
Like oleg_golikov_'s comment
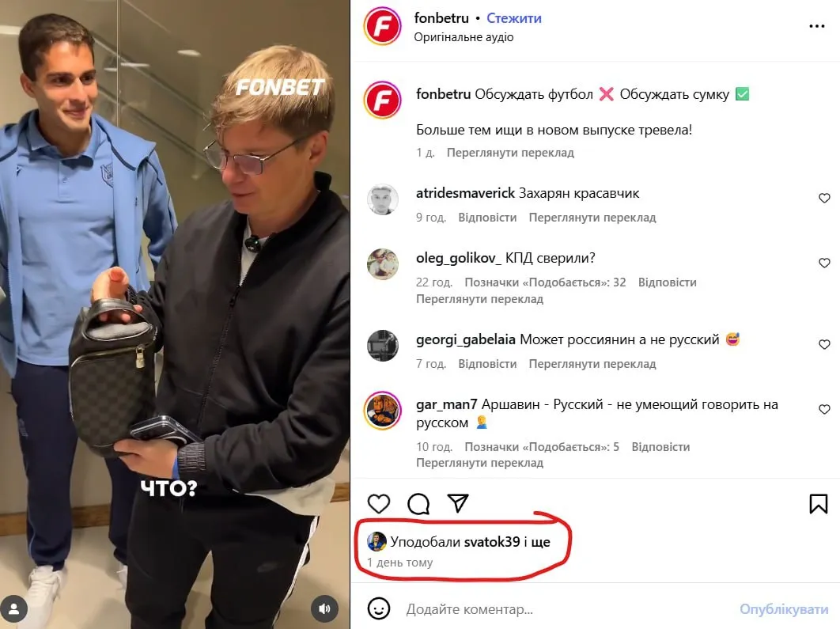[824, 263]
